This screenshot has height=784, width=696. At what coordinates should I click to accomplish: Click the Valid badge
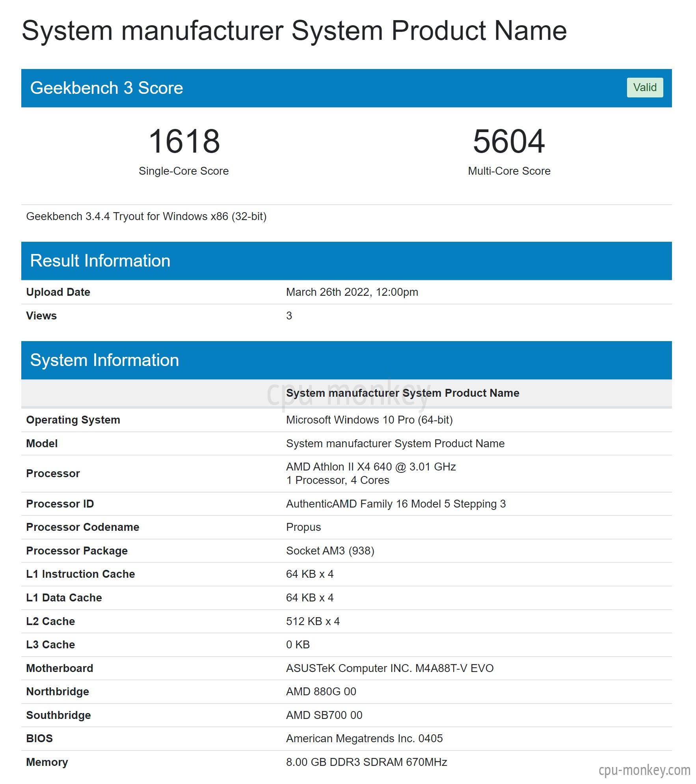click(645, 88)
